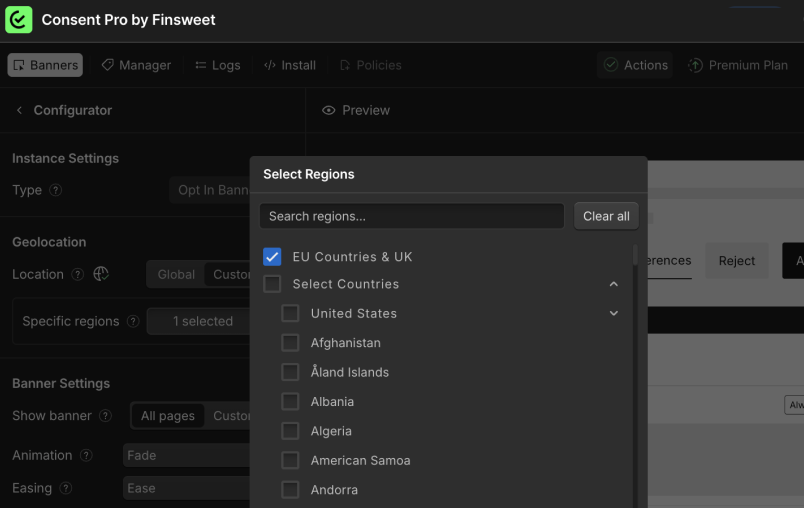
Task: Open the help icon beside Show banner
Action: [x=105, y=416]
